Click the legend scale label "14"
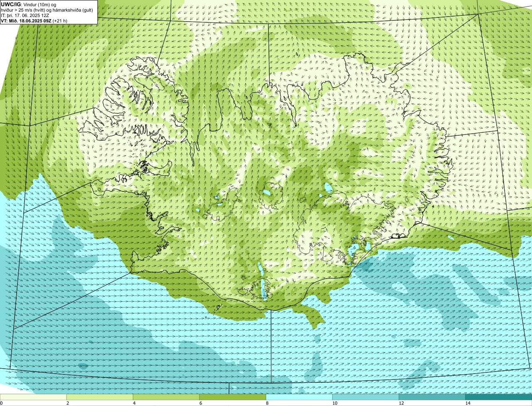The width and height of the screenshot is (532, 406). click(x=468, y=403)
